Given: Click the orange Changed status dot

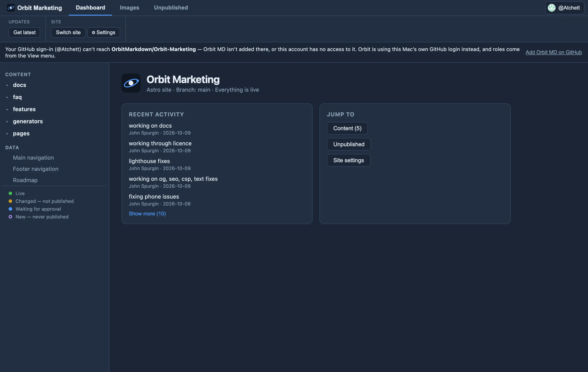Looking at the screenshot, I should [10, 201].
